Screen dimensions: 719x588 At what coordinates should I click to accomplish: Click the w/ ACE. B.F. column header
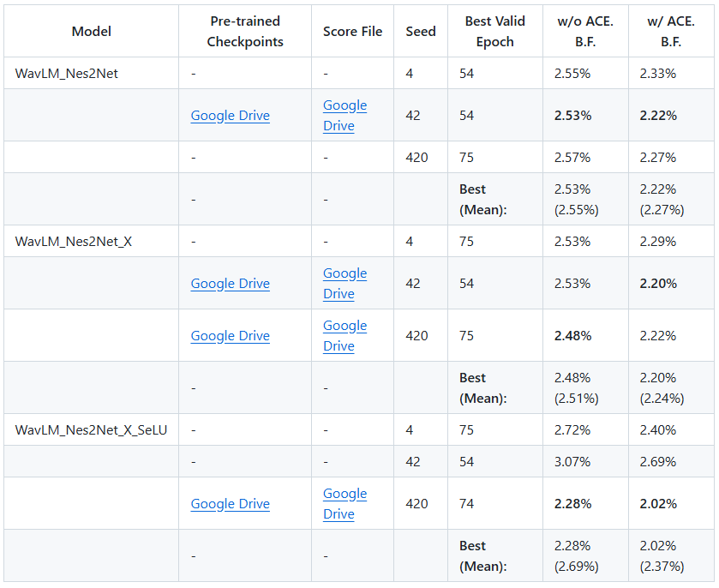(x=671, y=32)
